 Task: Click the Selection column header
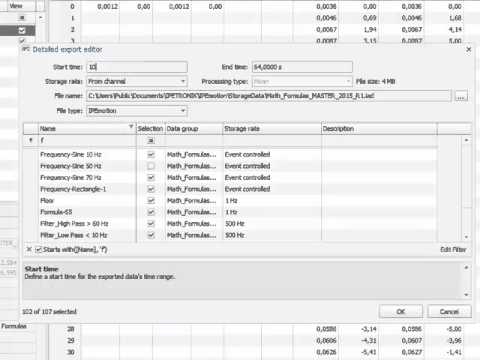point(150,129)
